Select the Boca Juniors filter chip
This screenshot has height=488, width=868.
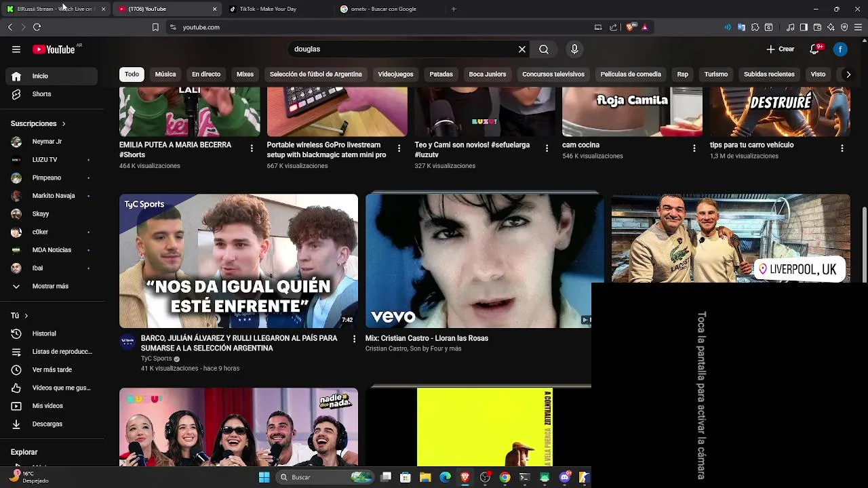tap(488, 75)
